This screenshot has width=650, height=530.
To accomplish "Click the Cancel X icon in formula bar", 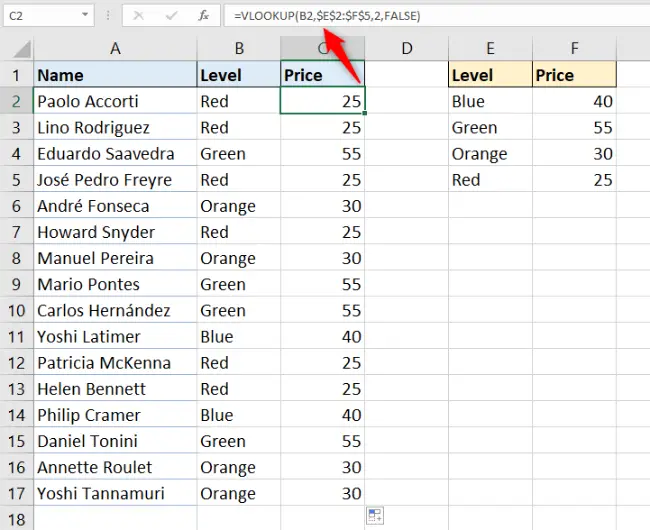I will tap(138, 16).
